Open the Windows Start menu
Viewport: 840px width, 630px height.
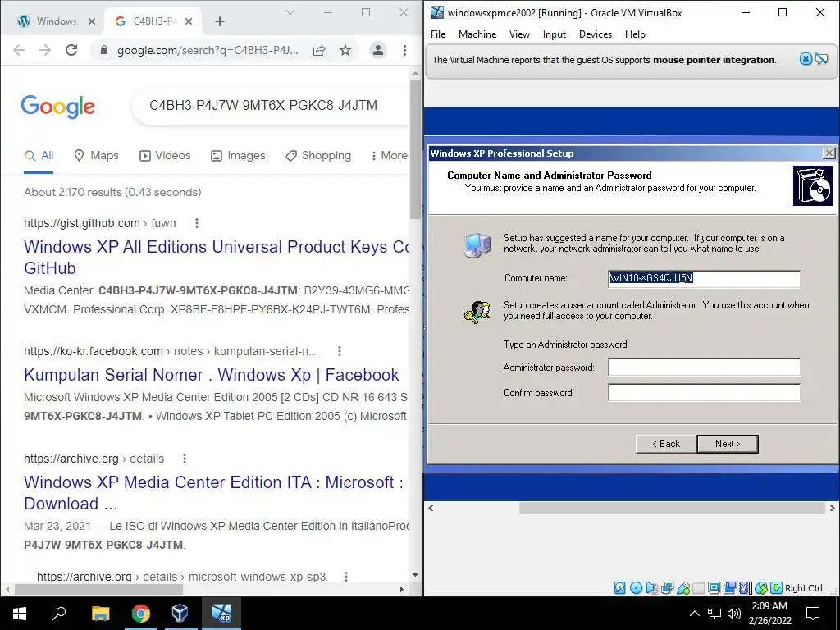20,614
